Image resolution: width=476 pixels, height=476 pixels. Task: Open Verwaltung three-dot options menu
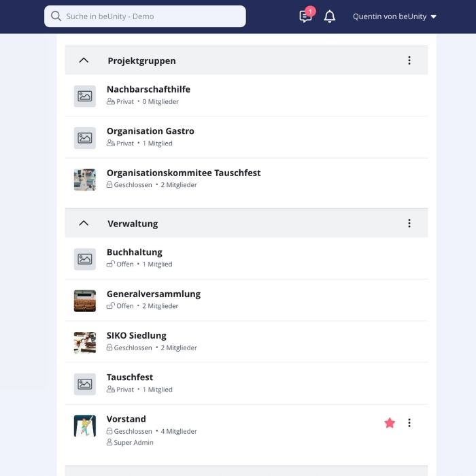pyautogui.click(x=409, y=224)
